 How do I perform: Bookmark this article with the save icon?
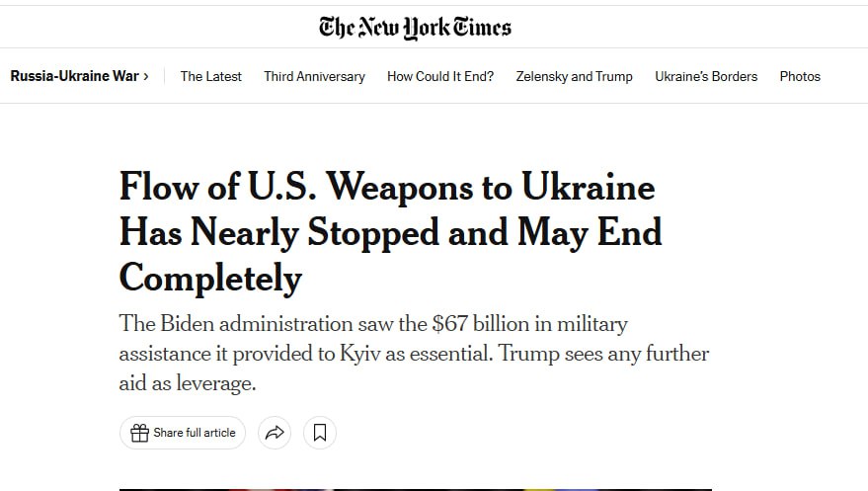(320, 433)
